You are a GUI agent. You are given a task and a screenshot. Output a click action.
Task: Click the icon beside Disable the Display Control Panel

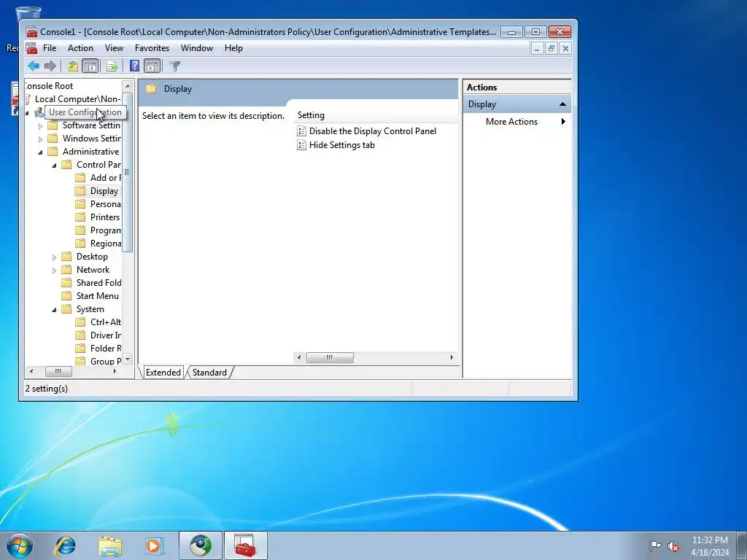point(301,131)
